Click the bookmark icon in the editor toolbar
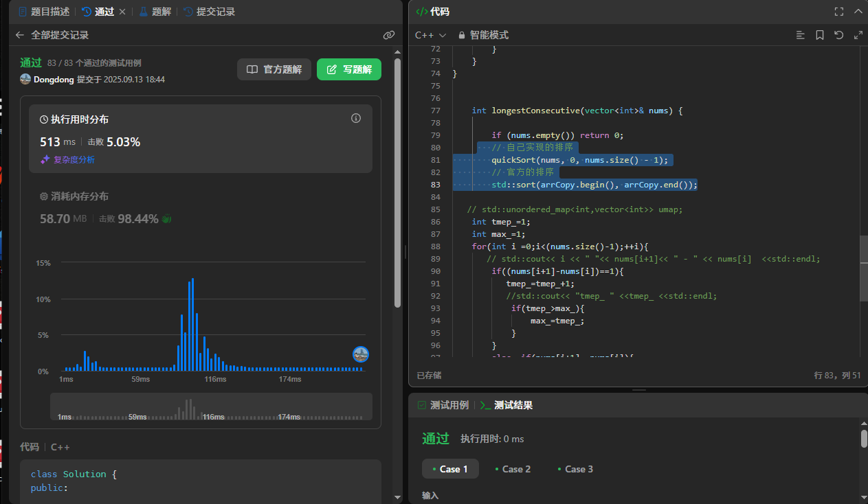This screenshot has width=868, height=504. [820, 35]
